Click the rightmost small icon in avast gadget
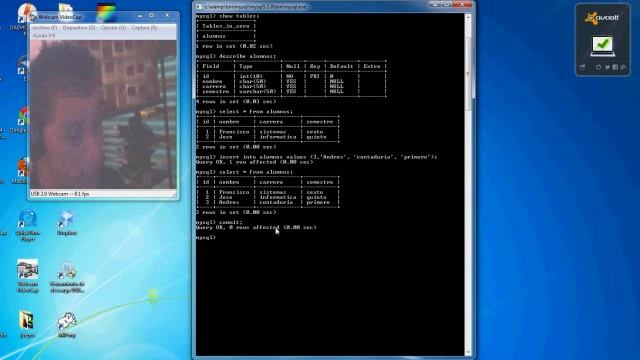The image size is (640, 360). point(623,67)
